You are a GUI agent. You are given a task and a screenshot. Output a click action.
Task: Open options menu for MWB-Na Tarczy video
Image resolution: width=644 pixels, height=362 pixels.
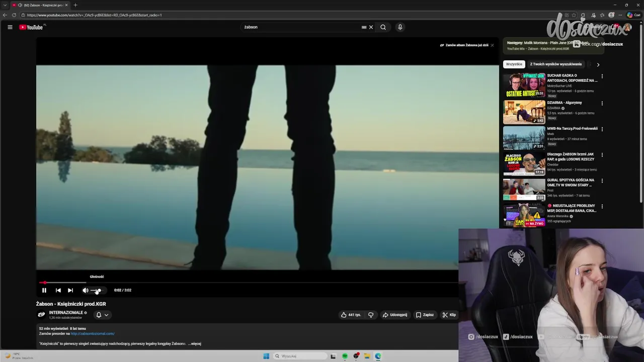pyautogui.click(x=602, y=129)
